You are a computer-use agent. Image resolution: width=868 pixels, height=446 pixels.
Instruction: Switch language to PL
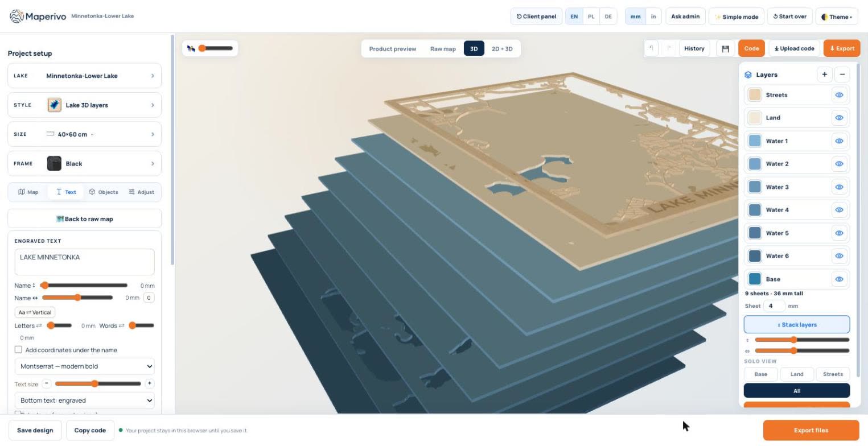[x=591, y=16]
